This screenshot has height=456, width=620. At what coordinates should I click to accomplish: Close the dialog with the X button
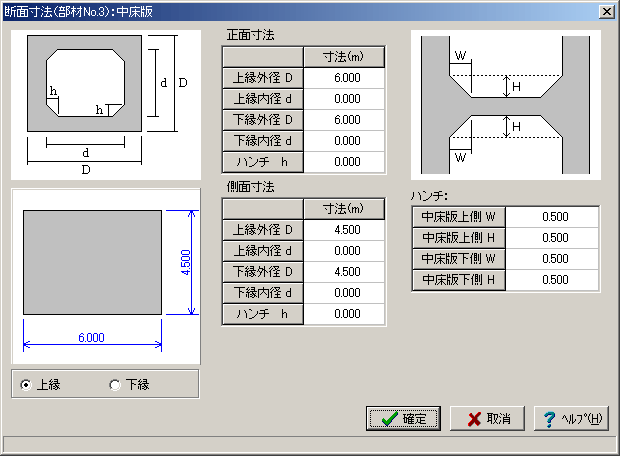pos(607,12)
